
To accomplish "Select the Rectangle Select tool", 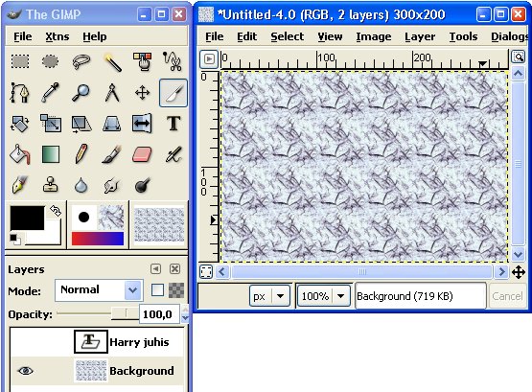I will tap(20, 61).
